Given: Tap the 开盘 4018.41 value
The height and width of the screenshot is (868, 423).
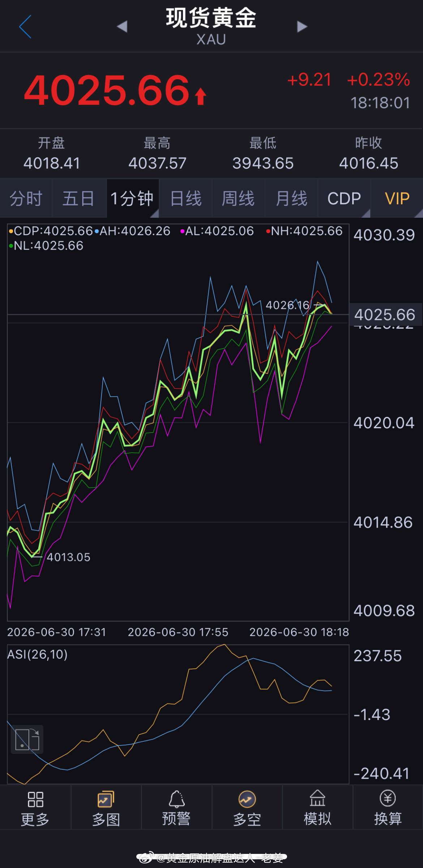Looking at the screenshot, I should (52, 163).
